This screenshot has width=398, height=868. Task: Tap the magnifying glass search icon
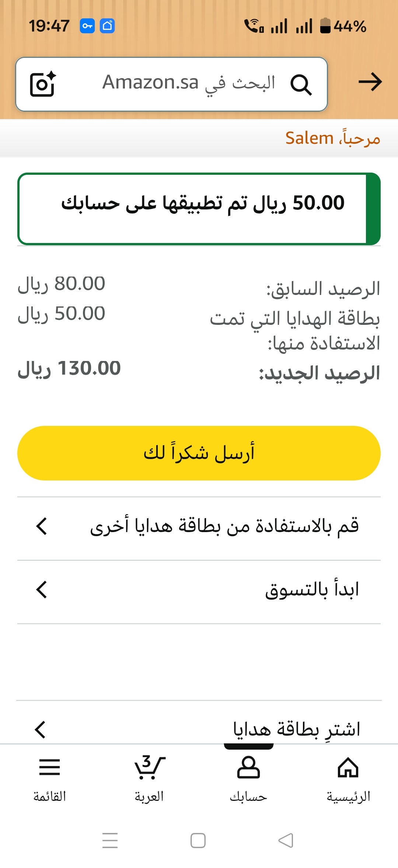[301, 85]
